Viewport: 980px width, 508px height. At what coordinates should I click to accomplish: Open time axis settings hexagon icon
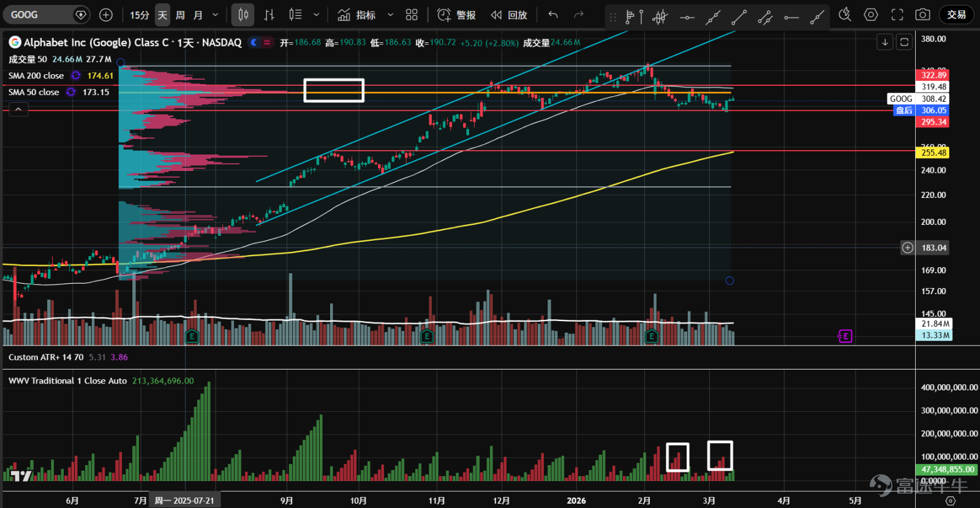point(951,501)
